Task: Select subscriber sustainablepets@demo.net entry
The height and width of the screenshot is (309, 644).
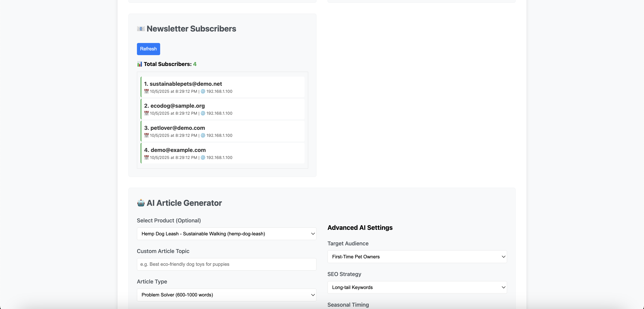Action: [185, 84]
